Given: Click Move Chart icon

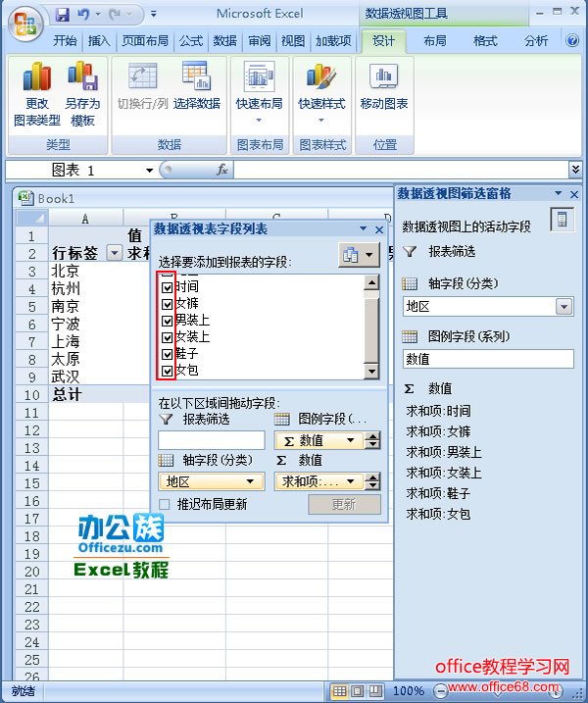Looking at the screenshot, I should coord(384,86).
